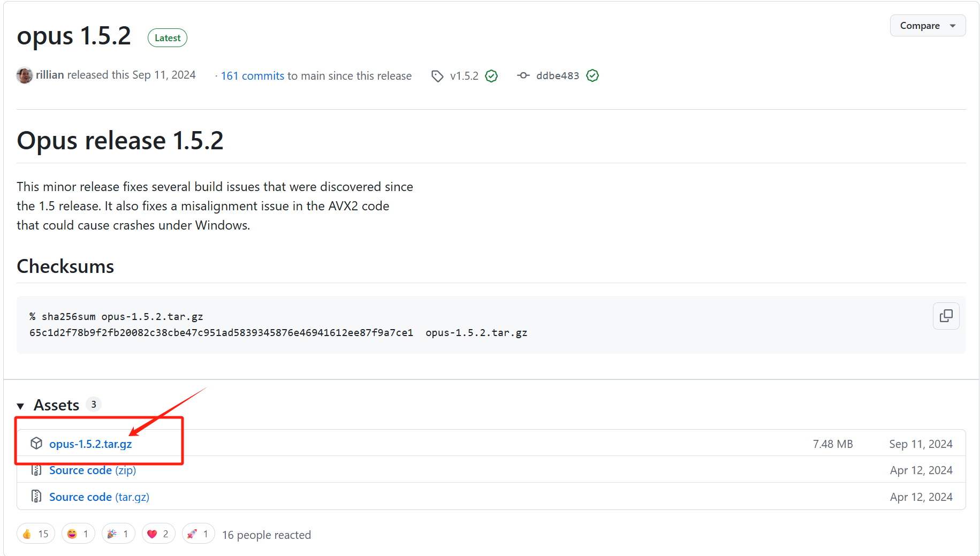The width and height of the screenshot is (980, 556).
Task: Click the Opus release 1.5.2 heading
Action: coord(120,141)
